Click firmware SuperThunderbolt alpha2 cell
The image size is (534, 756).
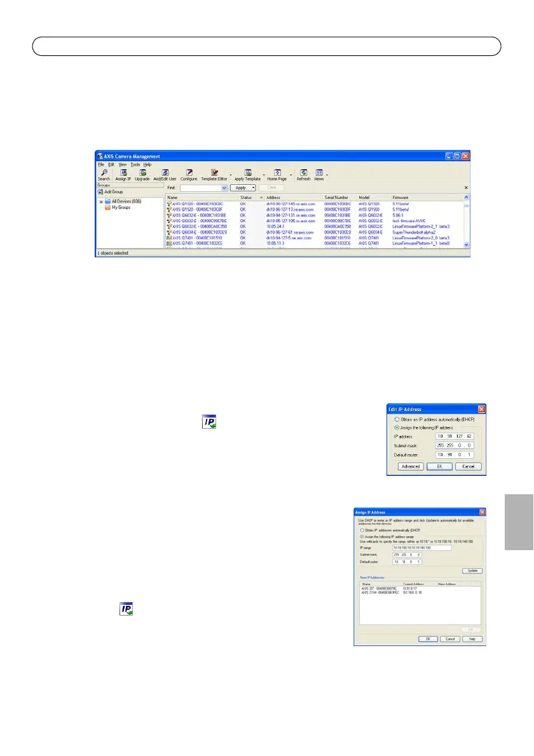[414, 233]
